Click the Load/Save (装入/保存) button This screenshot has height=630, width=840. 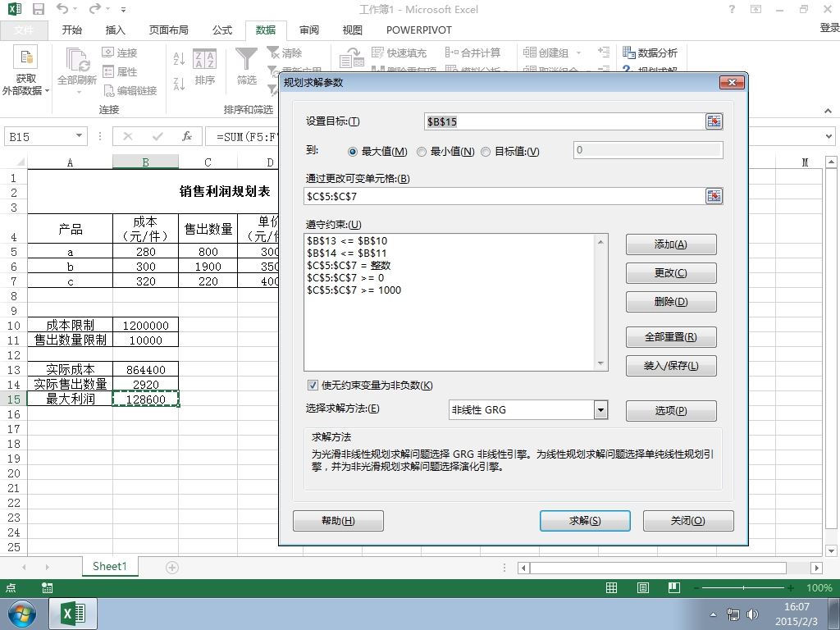click(x=671, y=366)
